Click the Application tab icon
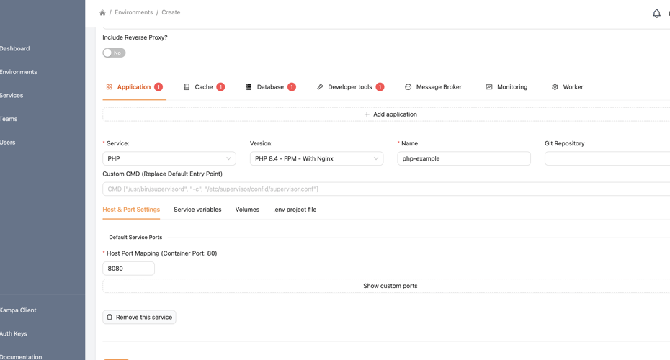Viewport: 670px width, 360px height. point(109,87)
